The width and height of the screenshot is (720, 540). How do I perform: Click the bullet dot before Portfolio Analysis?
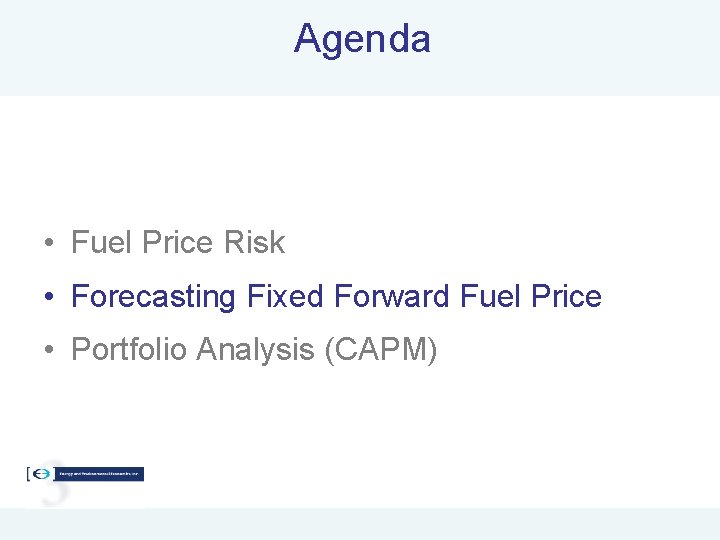pos(49,349)
